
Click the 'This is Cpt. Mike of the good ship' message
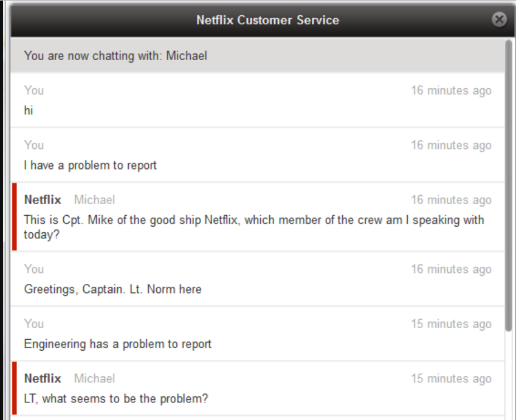click(x=253, y=227)
